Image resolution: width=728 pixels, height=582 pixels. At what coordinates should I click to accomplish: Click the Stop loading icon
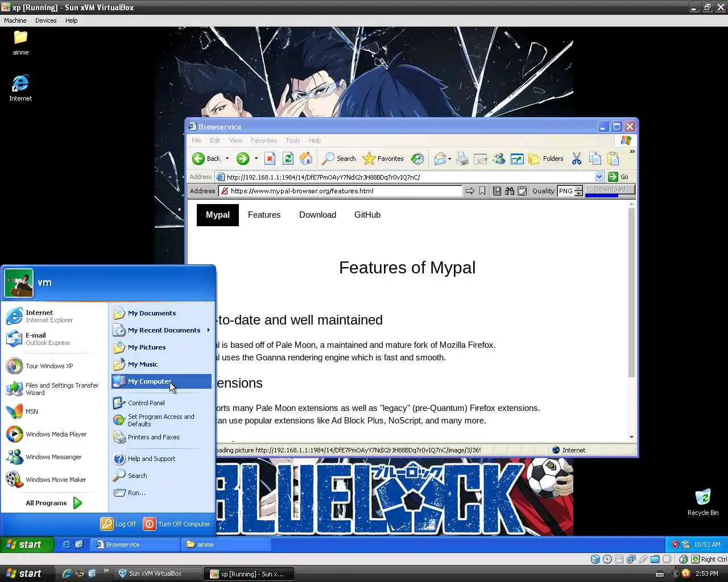click(270, 159)
